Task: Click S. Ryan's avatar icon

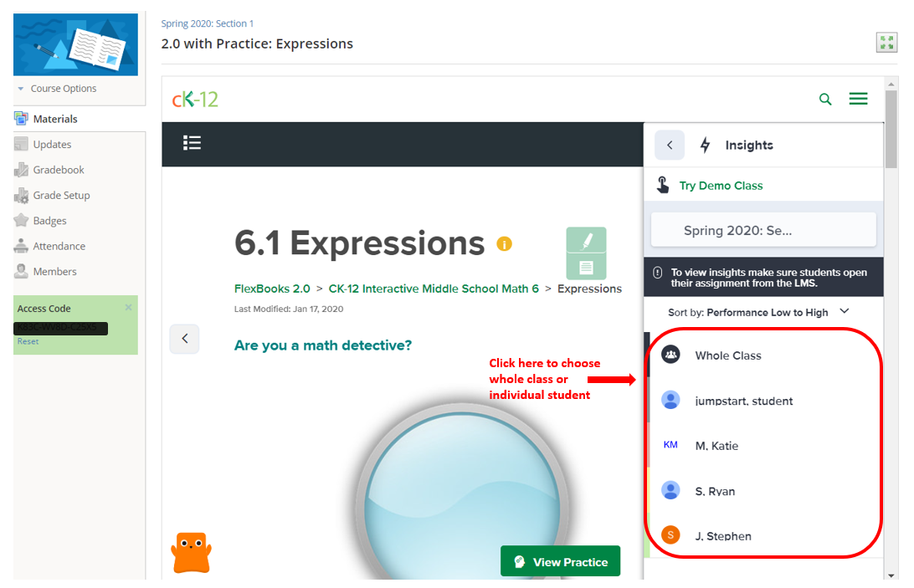Action: 670,490
